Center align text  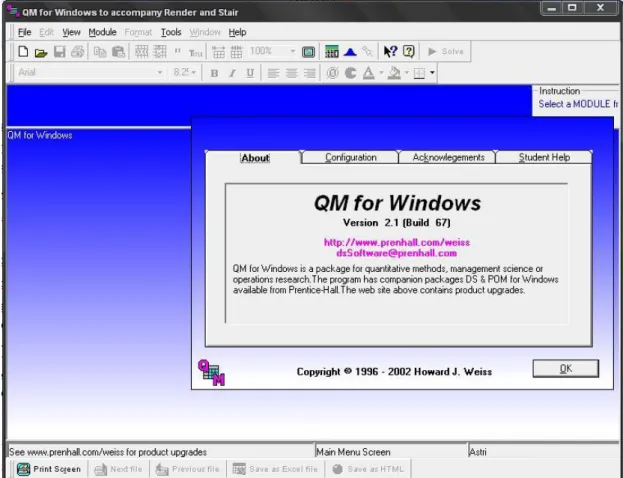pos(291,73)
